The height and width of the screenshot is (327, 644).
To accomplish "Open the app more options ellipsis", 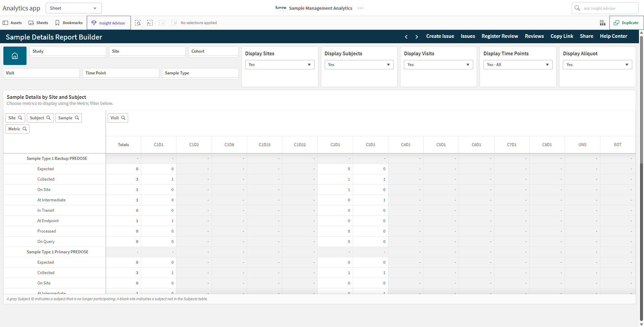I will (x=360, y=8).
